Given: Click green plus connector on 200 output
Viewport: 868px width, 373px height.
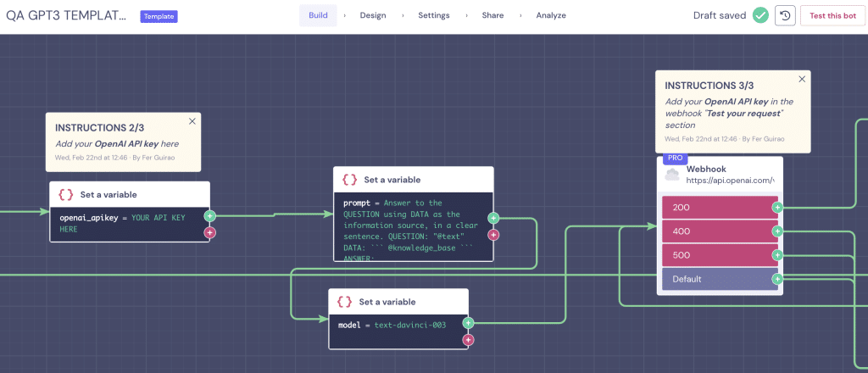Looking at the screenshot, I should [778, 208].
